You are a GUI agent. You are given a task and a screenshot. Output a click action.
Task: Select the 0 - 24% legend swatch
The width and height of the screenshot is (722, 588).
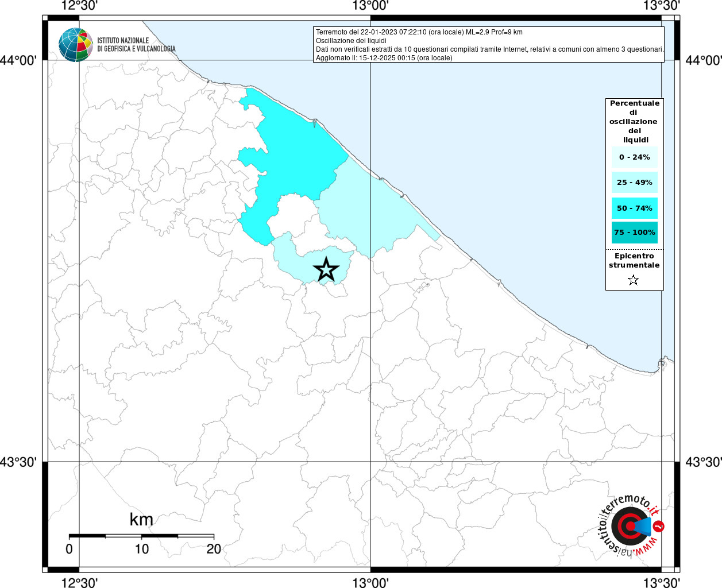[x=634, y=157]
